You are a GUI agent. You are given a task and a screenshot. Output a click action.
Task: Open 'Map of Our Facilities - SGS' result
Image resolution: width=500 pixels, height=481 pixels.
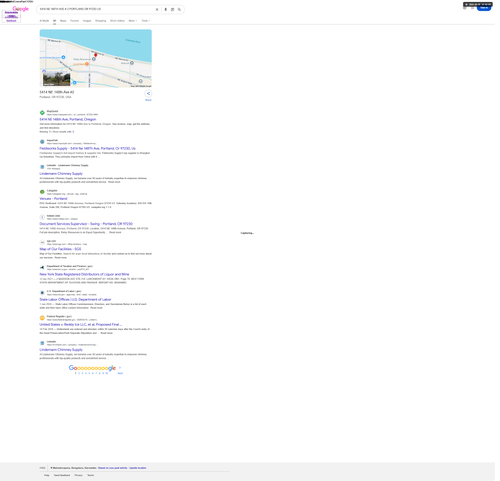[60, 249]
